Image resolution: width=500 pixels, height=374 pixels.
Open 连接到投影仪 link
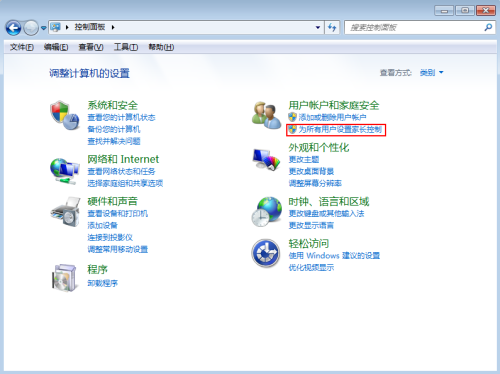pyautogui.click(x=110, y=237)
